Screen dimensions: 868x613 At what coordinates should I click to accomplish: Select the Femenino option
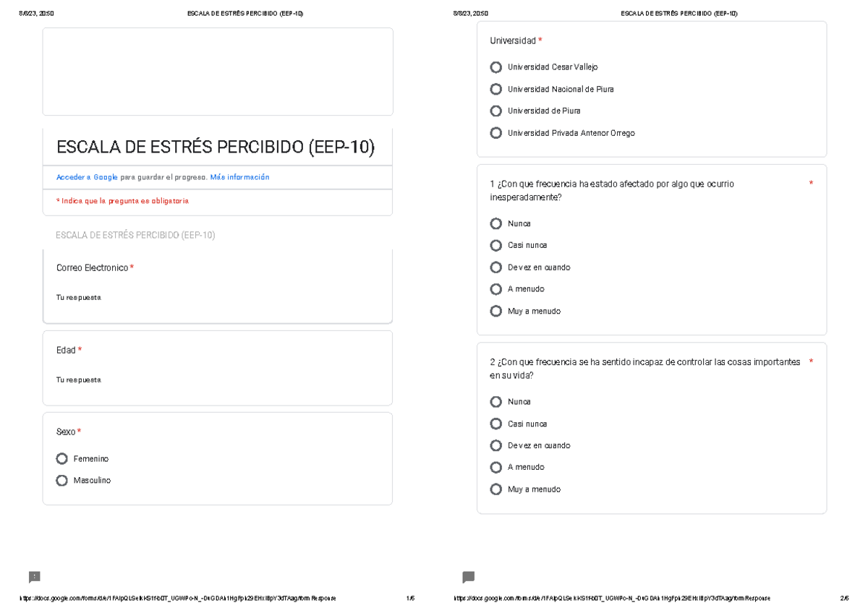coord(61,458)
